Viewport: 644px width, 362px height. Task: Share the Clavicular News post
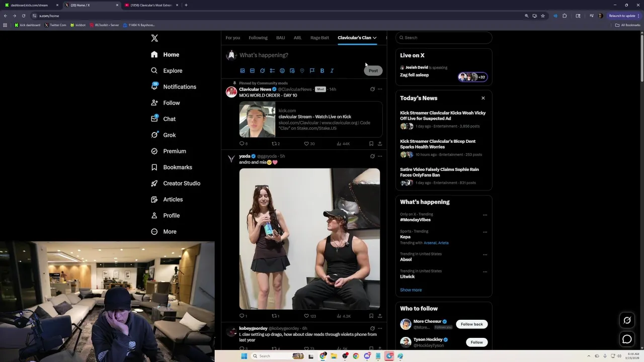380,144
